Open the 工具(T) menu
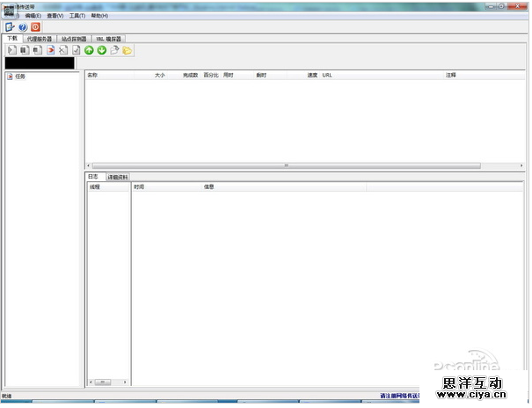The width and height of the screenshot is (532, 408). click(77, 16)
